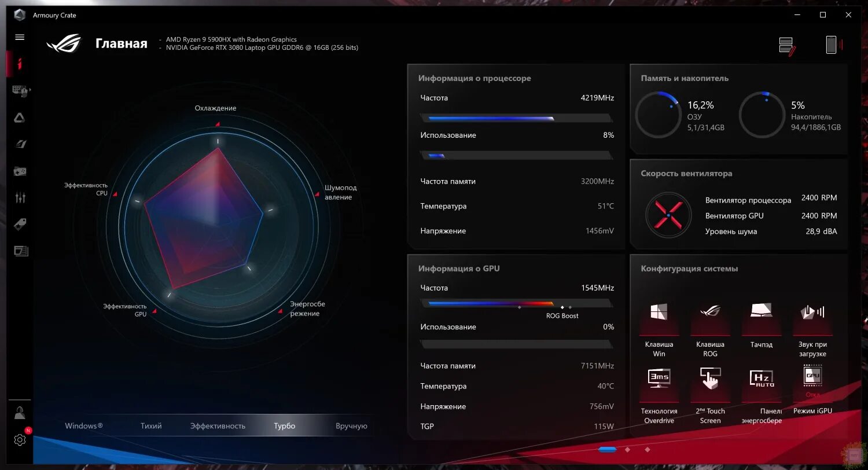Open the Aura Sync lighting section
This screenshot has height=470, width=868.
pyautogui.click(x=19, y=117)
